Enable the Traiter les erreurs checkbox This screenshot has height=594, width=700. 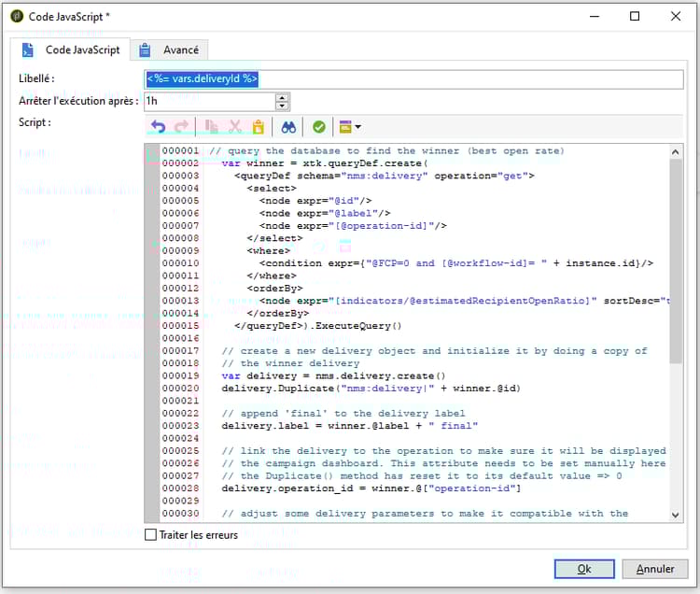151,535
